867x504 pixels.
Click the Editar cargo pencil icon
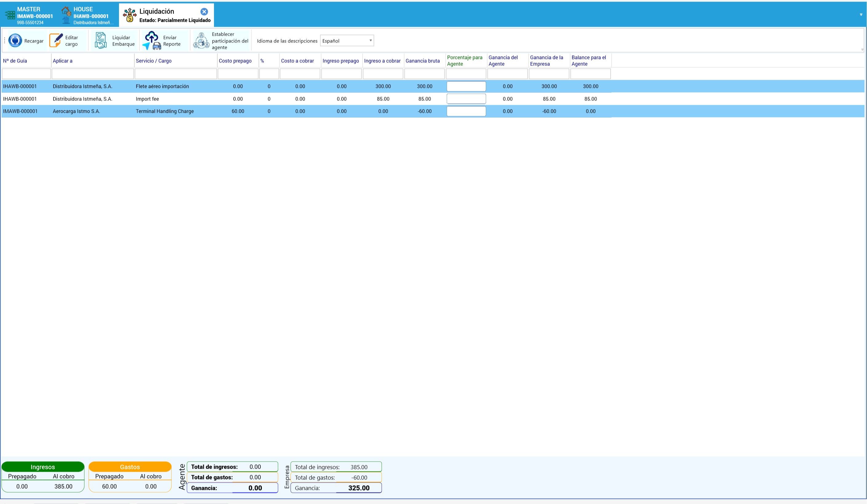pos(56,41)
